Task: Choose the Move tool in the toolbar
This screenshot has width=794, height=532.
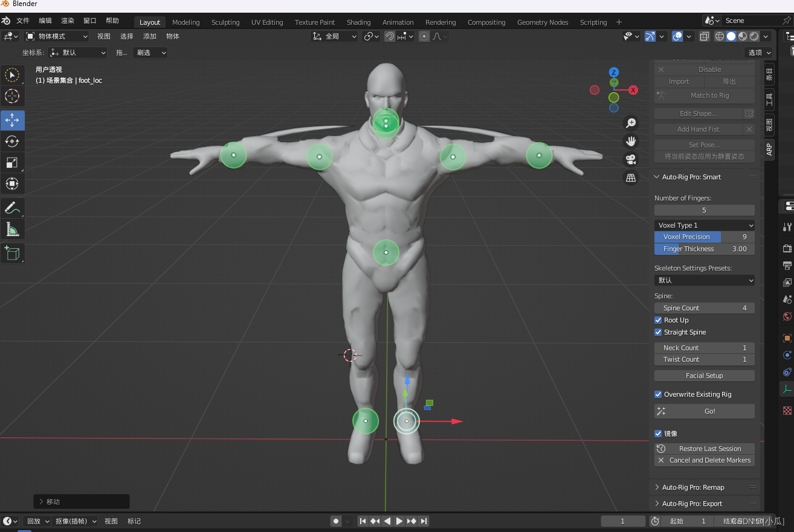Action: coord(12,121)
